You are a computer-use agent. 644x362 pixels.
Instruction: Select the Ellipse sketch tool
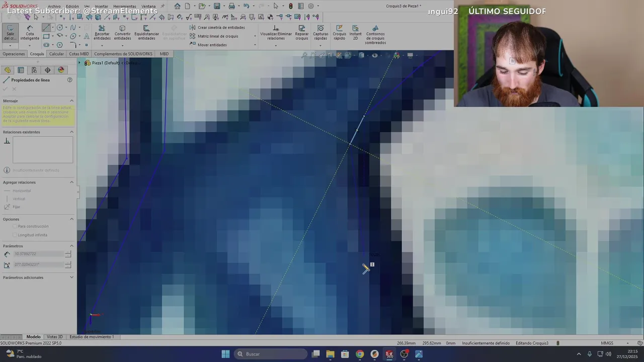[73, 36]
